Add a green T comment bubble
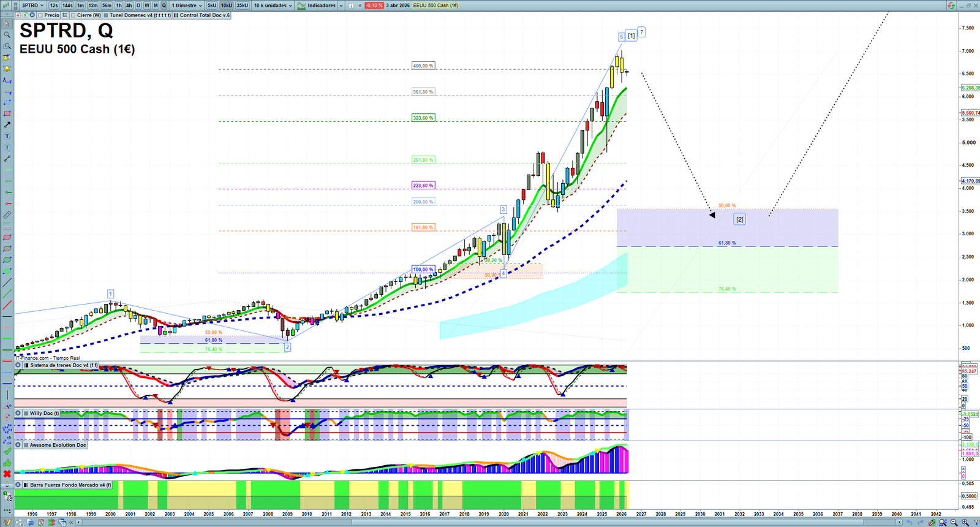This screenshot has width=980, height=527. [7, 148]
